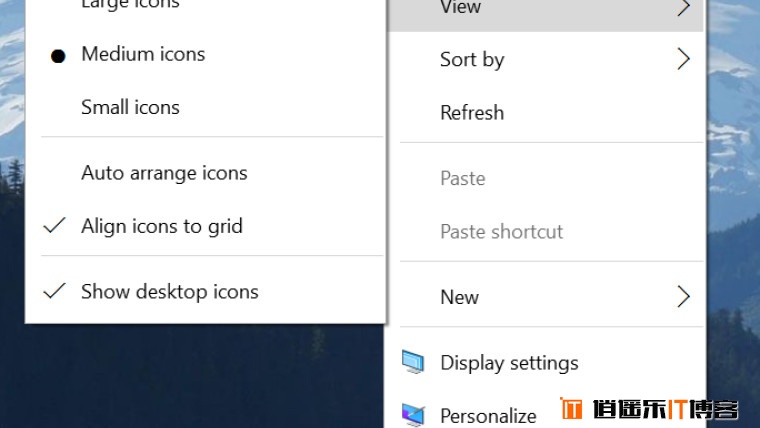Expand the Sort by submenu arrow

[x=683, y=59]
